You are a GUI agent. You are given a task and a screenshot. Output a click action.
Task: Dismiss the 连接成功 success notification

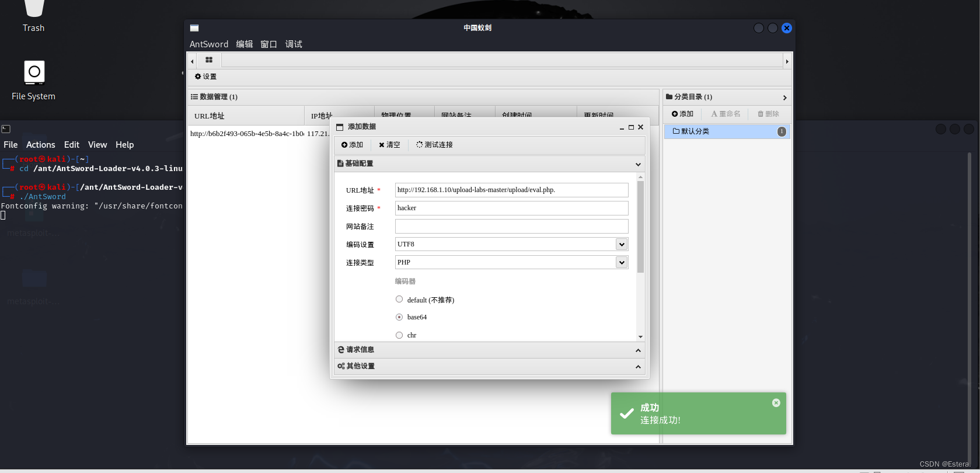click(x=776, y=403)
